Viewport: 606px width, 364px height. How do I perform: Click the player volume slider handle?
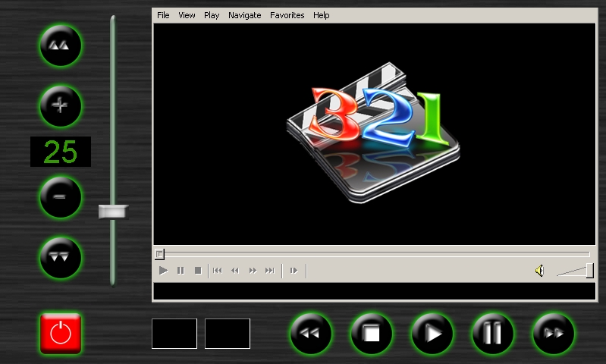(x=590, y=271)
